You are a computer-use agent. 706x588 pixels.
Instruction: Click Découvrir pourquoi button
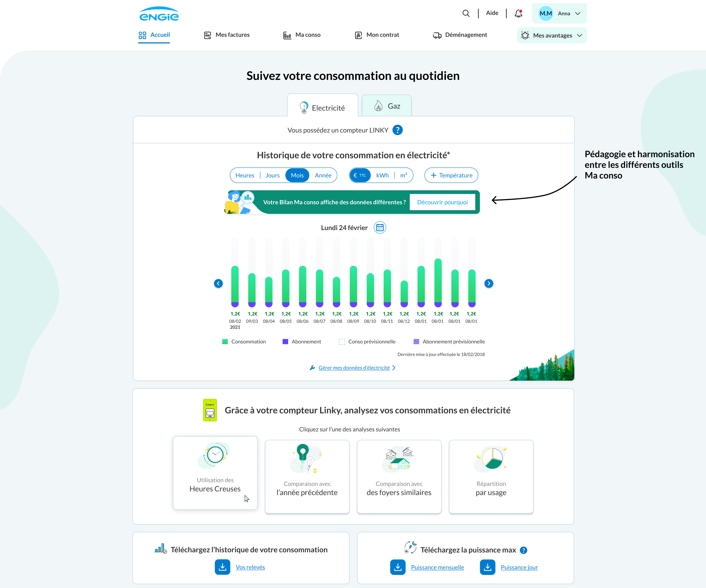tap(442, 202)
